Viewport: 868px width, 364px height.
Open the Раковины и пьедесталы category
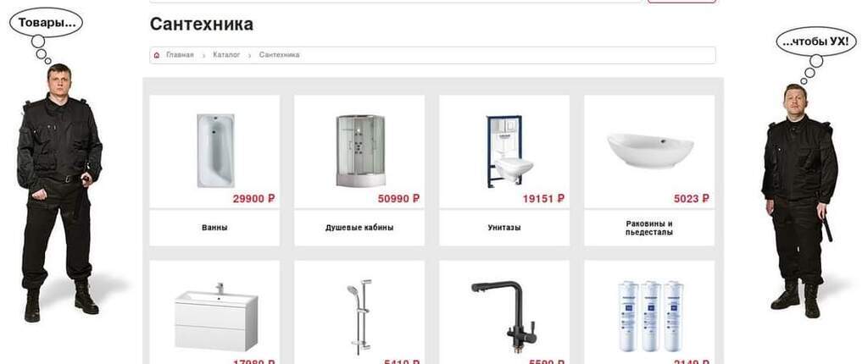click(x=649, y=228)
